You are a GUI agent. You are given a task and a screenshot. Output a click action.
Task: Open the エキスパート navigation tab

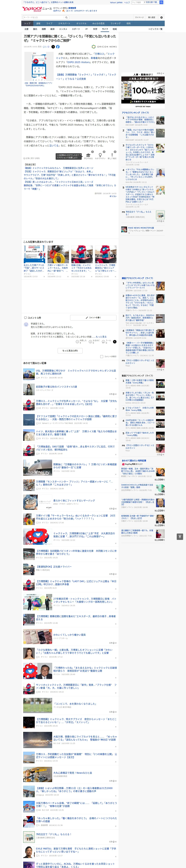pyautogui.click(x=64, y=24)
